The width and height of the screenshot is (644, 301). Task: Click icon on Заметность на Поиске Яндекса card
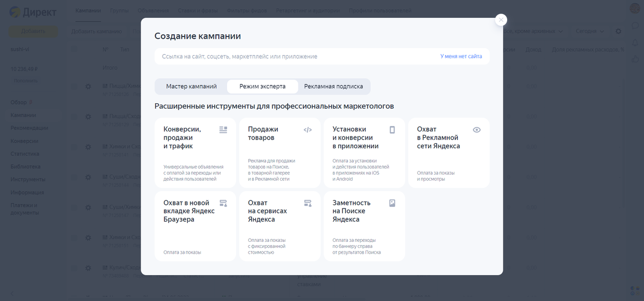point(392,203)
